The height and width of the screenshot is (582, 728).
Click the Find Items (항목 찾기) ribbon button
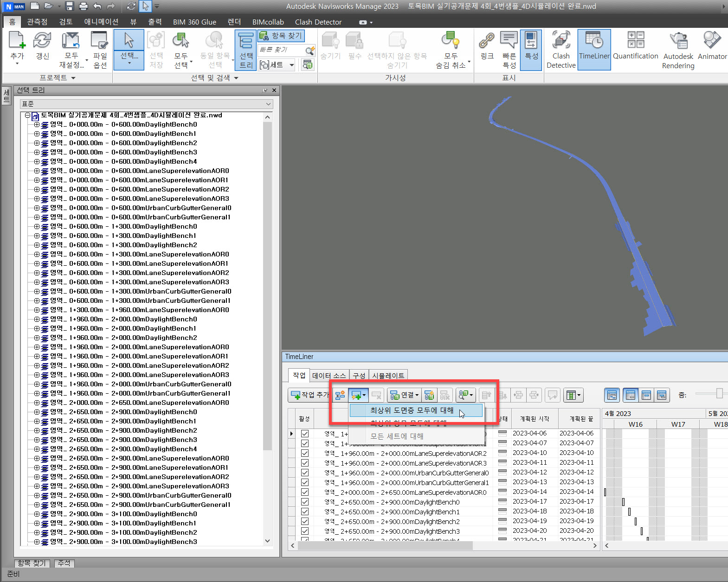click(x=281, y=36)
